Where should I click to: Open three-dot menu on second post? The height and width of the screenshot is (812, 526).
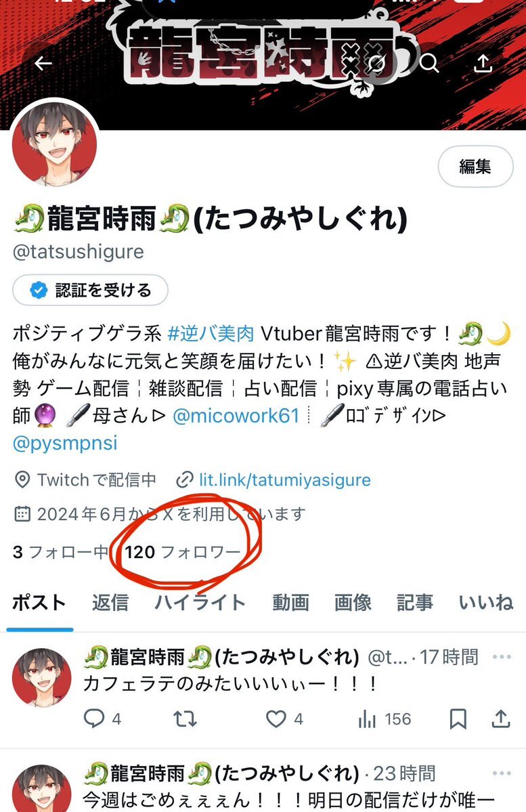502,773
